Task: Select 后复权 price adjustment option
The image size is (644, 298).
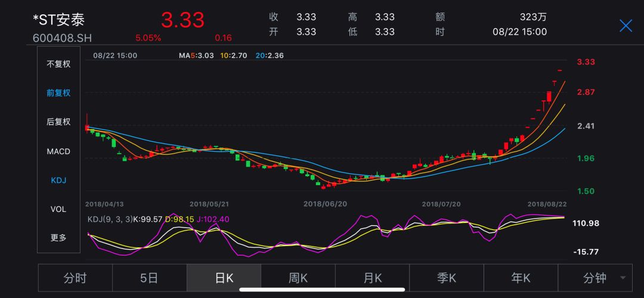Action: point(58,122)
